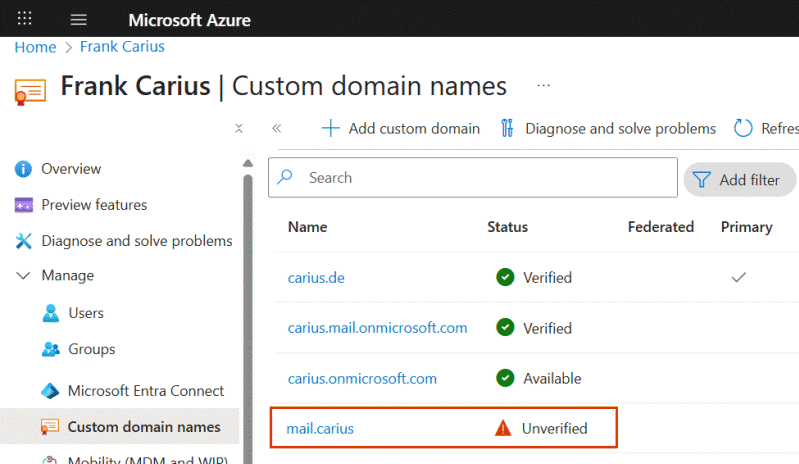Click the Diagnose toolbar wrench icon
Image resolution: width=799 pixels, height=464 pixels.
point(507,128)
